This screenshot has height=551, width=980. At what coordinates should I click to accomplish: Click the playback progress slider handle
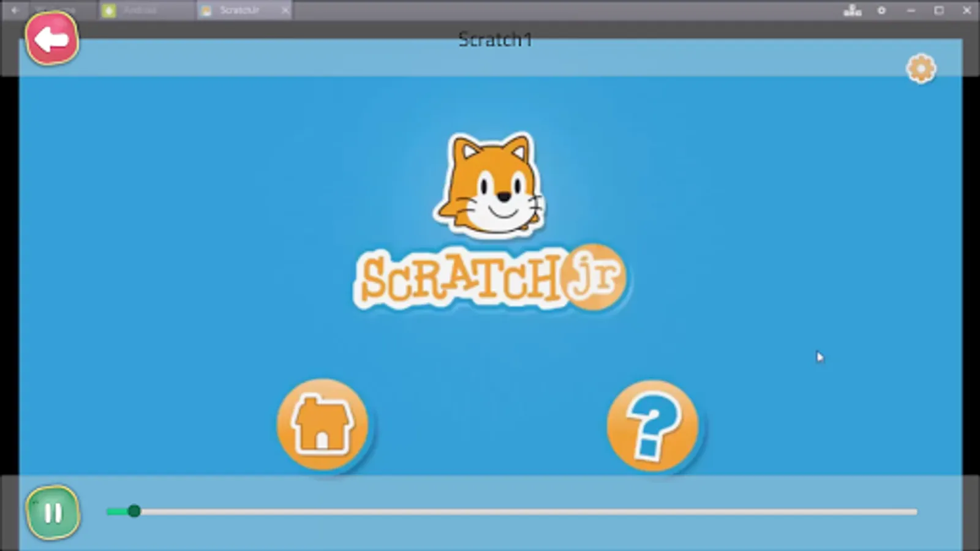[x=134, y=510]
